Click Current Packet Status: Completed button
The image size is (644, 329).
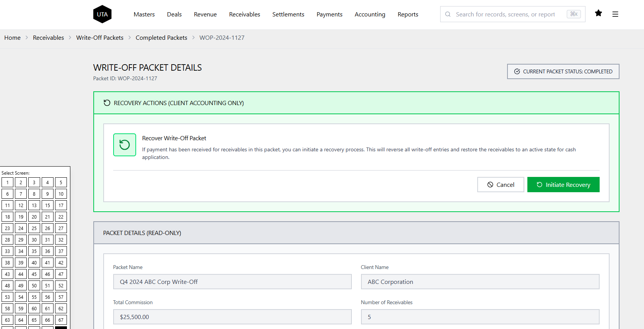[x=563, y=71]
